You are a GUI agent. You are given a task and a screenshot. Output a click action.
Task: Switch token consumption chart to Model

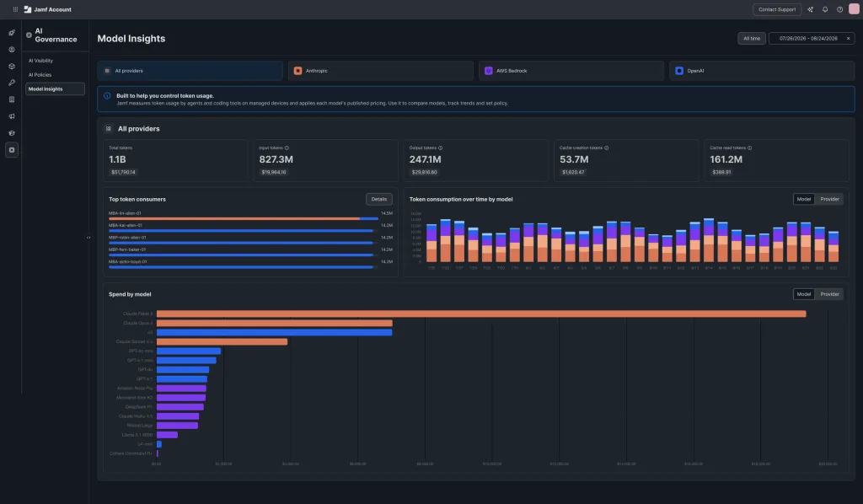click(803, 199)
